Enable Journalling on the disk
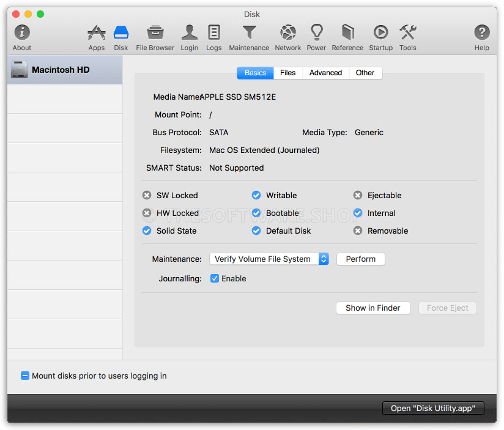 215,278
